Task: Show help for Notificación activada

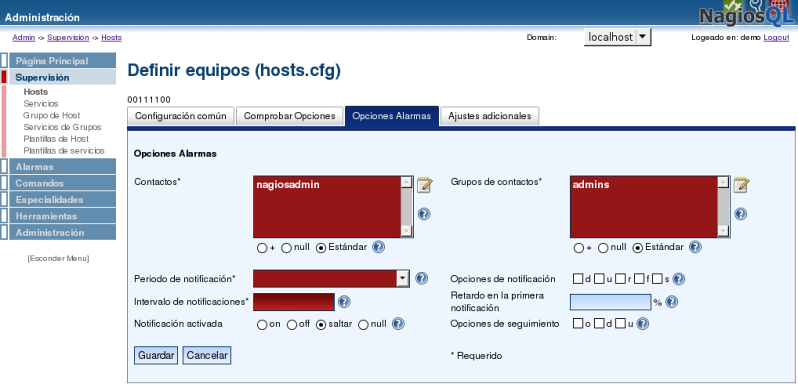Action: [398, 324]
